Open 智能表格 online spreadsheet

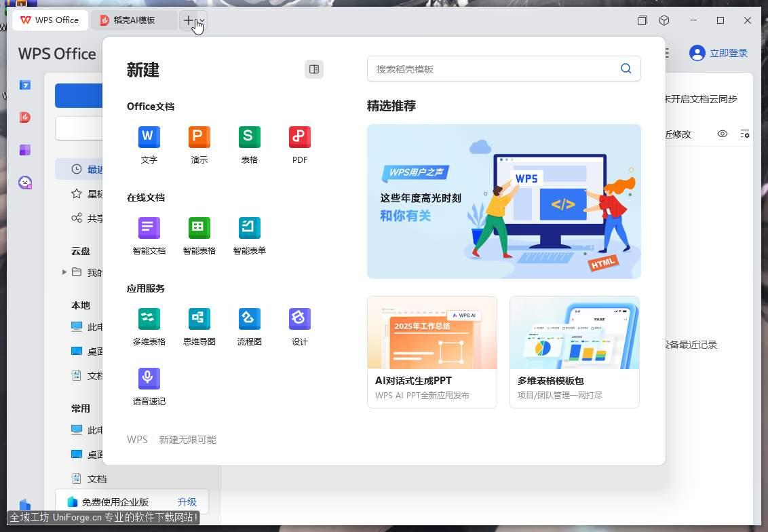point(199,236)
